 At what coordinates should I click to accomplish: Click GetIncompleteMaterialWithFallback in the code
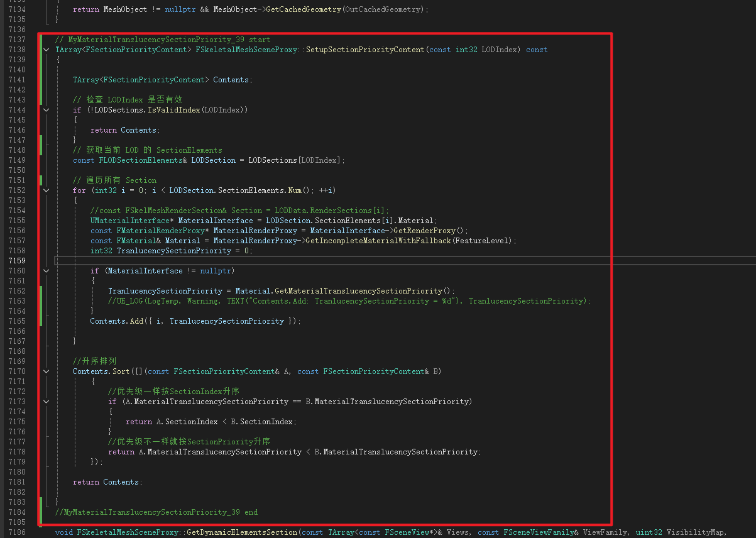point(377,241)
